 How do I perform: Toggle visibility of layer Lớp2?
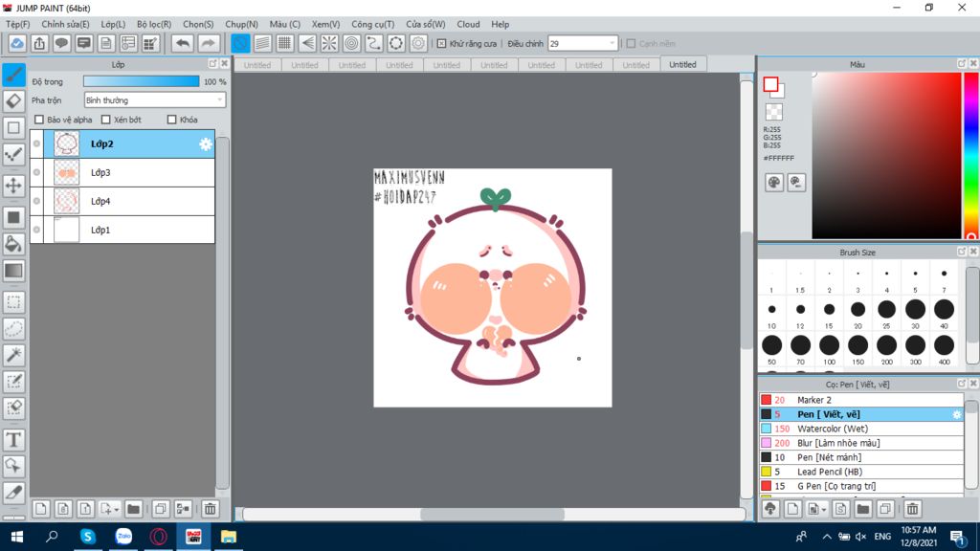tap(37, 143)
